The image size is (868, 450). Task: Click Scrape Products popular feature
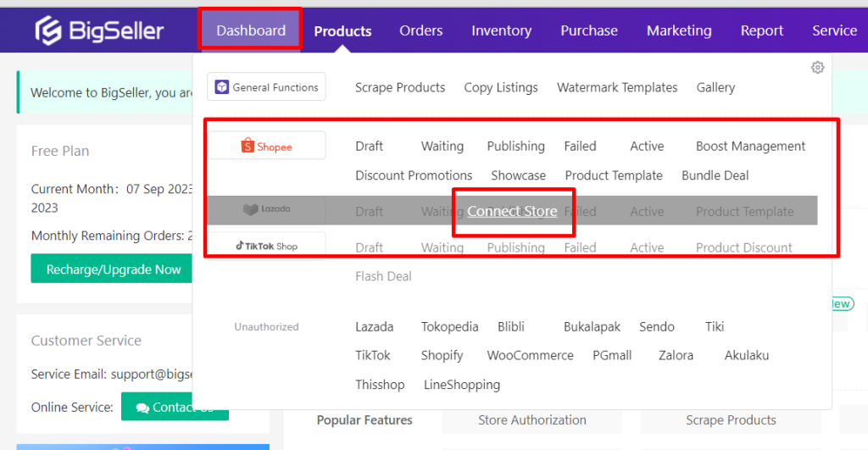click(731, 420)
